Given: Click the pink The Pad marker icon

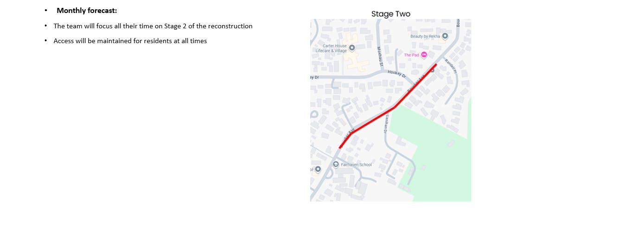Looking at the screenshot, I should (x=424, y=55).
